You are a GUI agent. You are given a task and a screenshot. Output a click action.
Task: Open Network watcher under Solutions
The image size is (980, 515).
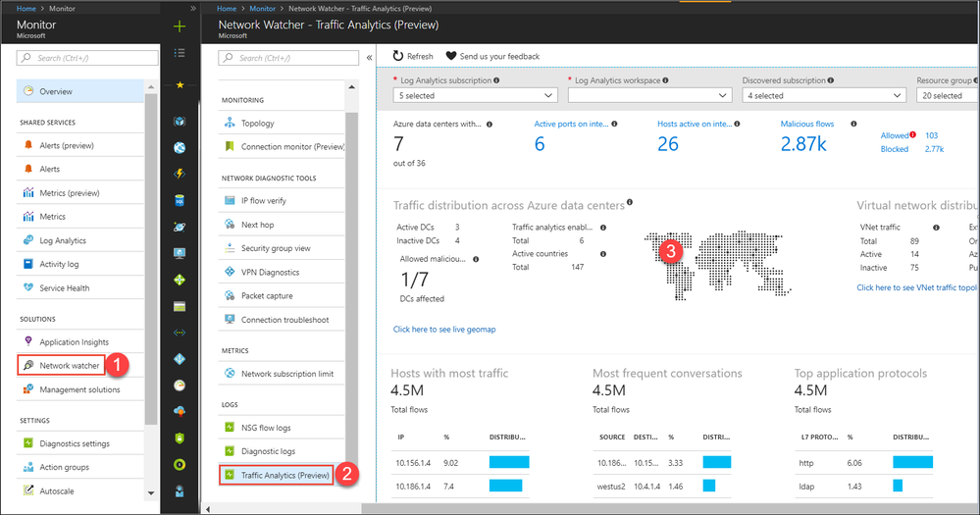point(69,366)
